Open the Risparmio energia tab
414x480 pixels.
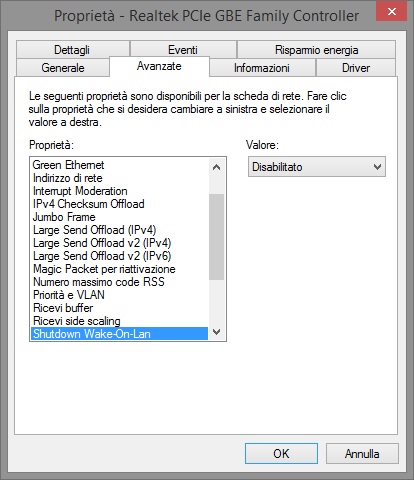point(316,50)
